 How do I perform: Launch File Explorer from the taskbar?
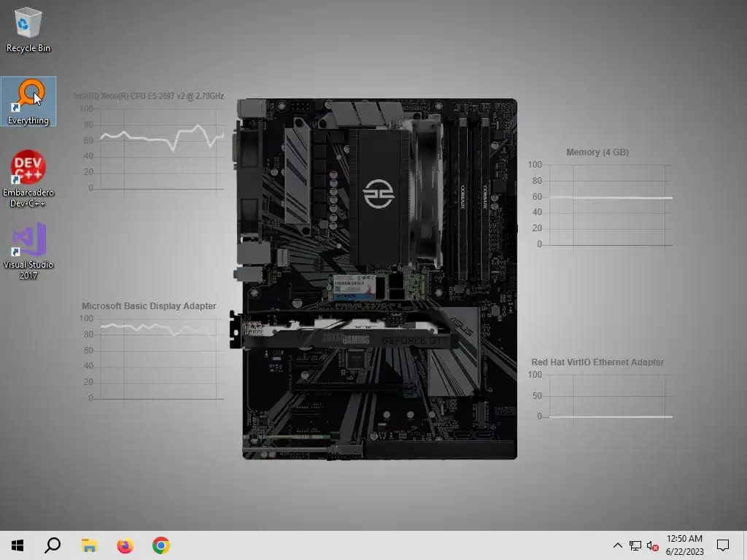pyautogui.click(x=89, y=545)
